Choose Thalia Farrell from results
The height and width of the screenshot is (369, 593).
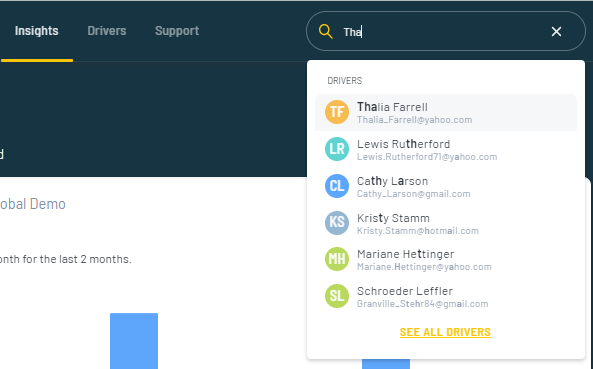coord(446,112)
